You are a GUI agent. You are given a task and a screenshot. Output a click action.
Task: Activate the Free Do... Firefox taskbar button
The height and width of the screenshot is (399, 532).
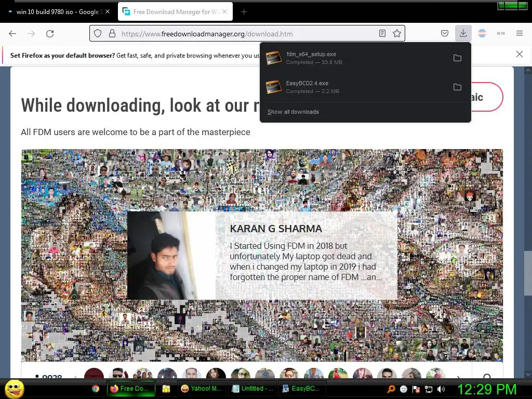[x=131, y=389]
